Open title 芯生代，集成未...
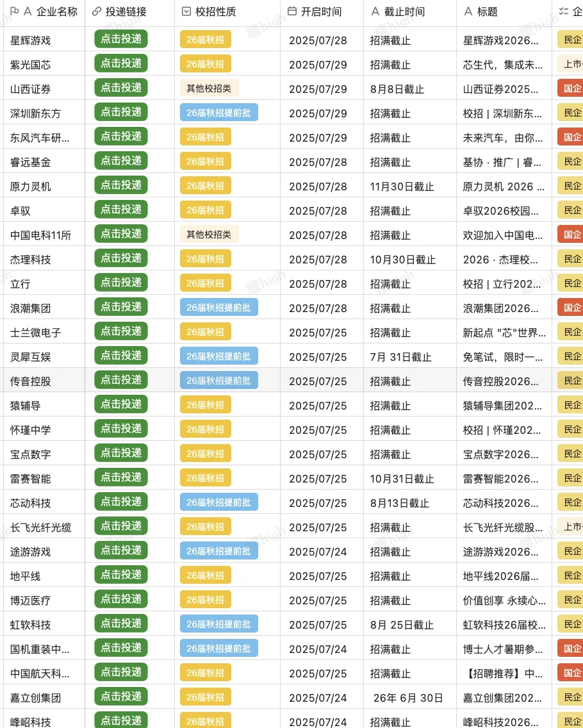The width and height of the screenshot is (583, 728). point(503,65)
